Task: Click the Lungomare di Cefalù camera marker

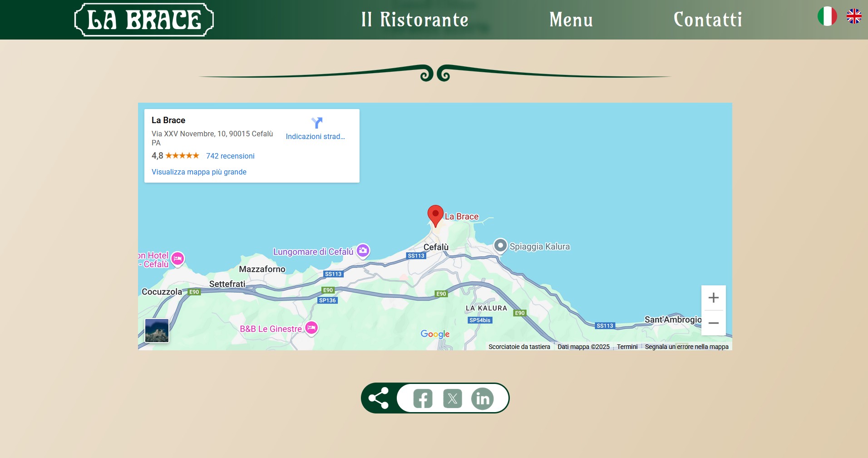Action: click(363, 250)
